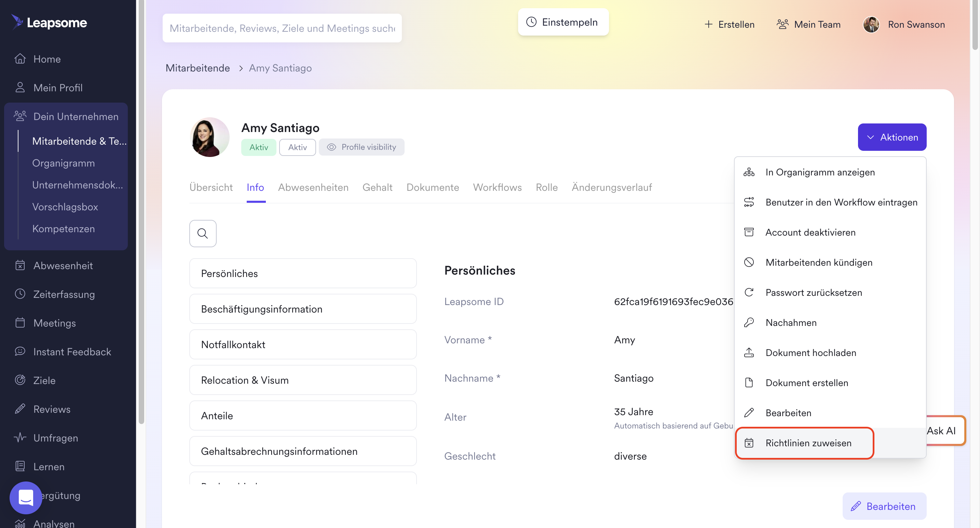Viewport: 980px width, 528px height.
Task: Click the Leapsome ID value
Action: (x=673, y=302)
